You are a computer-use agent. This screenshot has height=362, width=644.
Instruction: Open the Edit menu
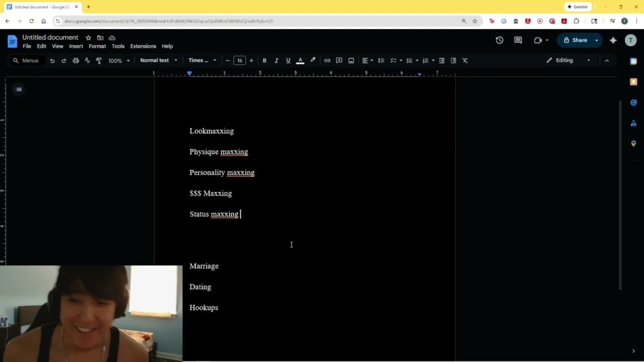(x=41, y=46)
